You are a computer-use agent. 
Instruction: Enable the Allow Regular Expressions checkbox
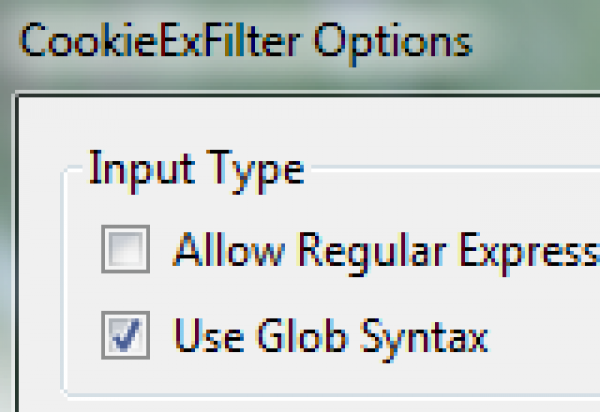(125, 249)
